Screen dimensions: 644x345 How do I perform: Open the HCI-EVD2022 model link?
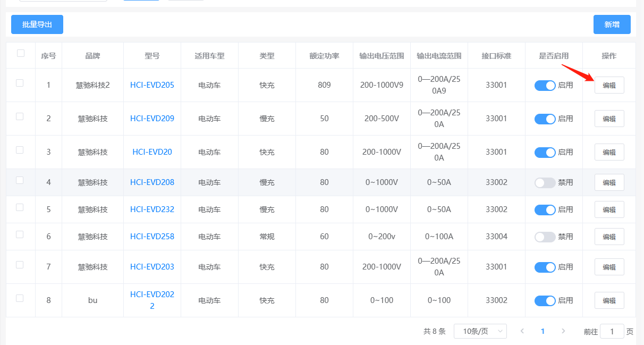click(152, 300)
